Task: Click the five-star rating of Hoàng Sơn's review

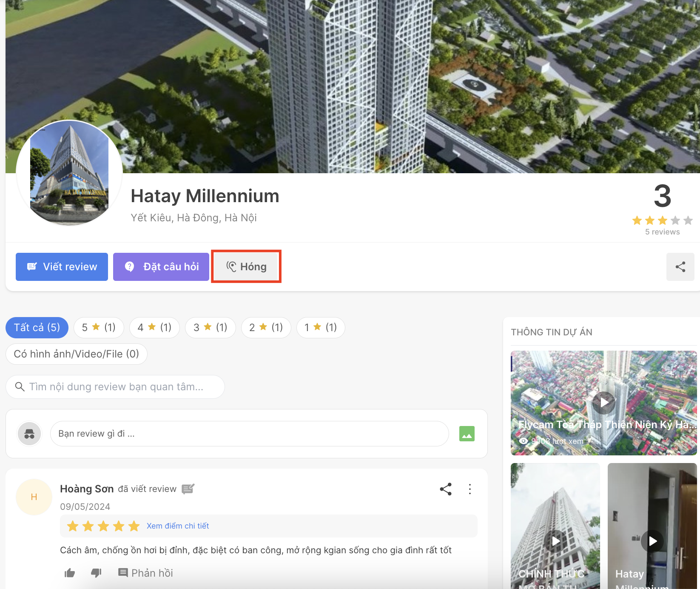Action: [103, 526]
